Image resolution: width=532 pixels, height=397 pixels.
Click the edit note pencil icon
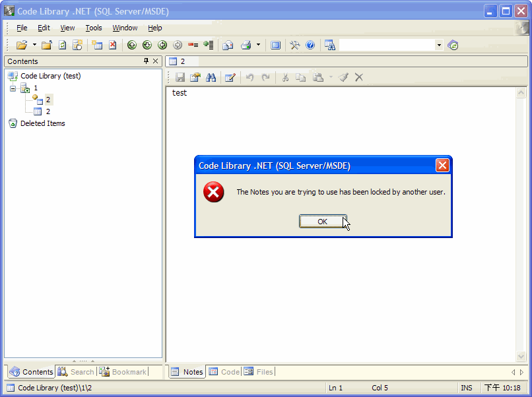pos(230,78)
